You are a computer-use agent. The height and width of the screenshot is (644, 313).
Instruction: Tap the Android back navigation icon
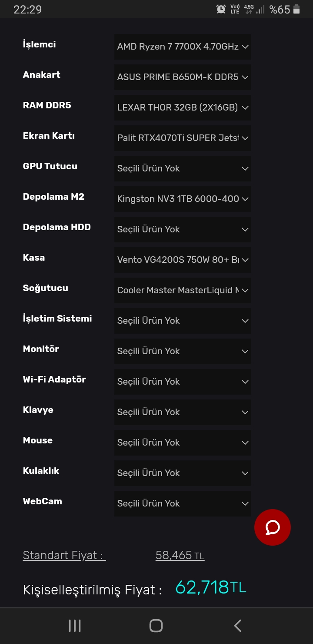[237, 626]
